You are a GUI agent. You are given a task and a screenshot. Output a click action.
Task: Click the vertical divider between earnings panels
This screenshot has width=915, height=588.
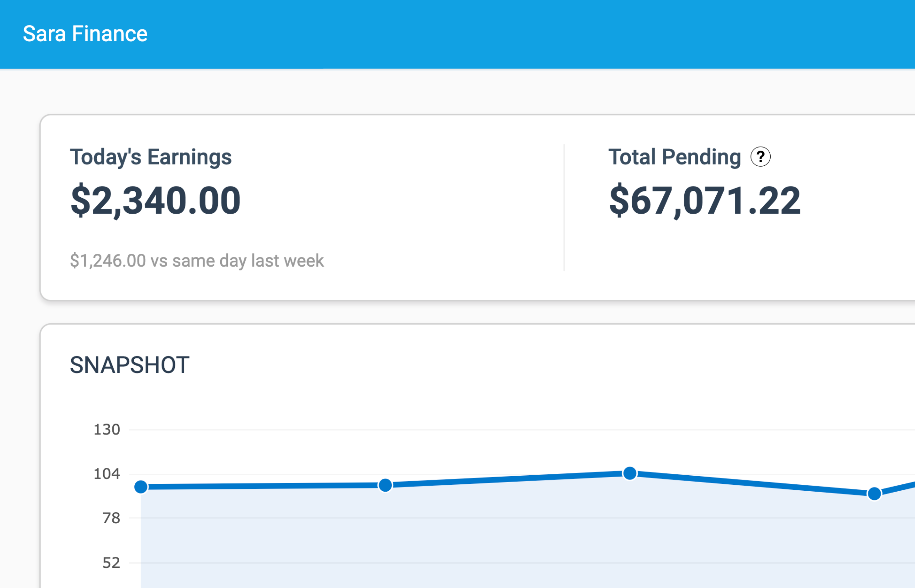564,208
